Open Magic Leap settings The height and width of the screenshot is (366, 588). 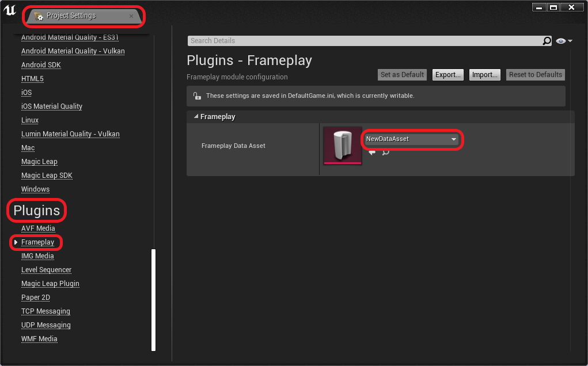[x=39, y=162]
